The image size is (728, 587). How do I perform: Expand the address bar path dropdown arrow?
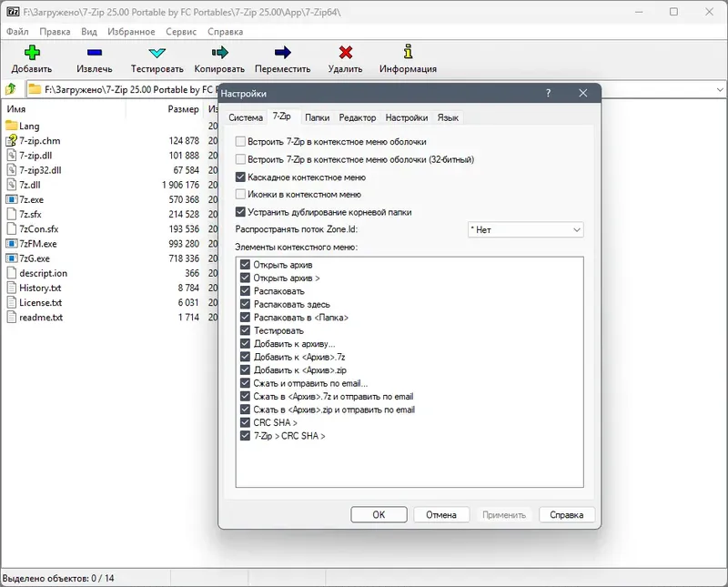point(720,89)
